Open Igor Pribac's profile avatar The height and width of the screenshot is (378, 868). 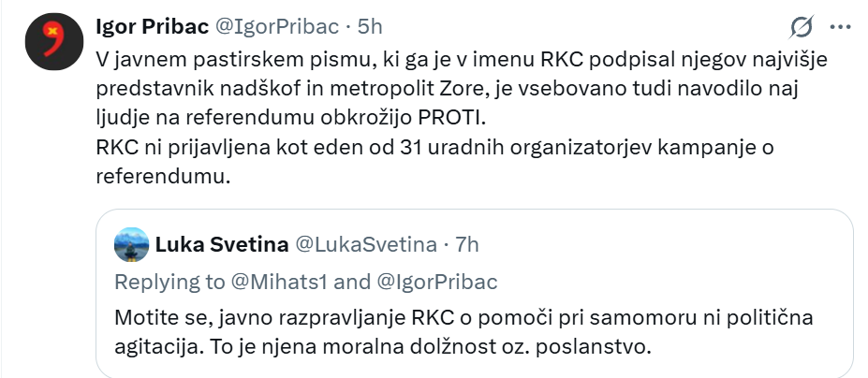click(x=50, y=45)
